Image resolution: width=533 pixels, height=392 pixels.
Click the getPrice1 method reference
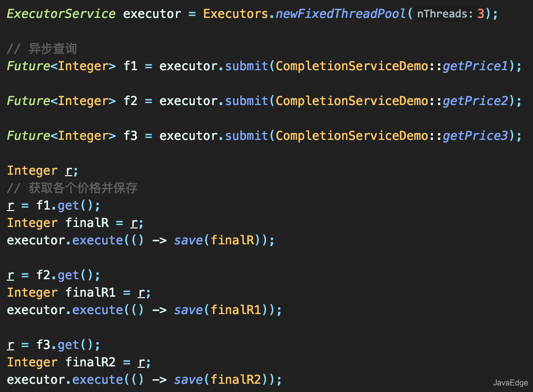475,66
